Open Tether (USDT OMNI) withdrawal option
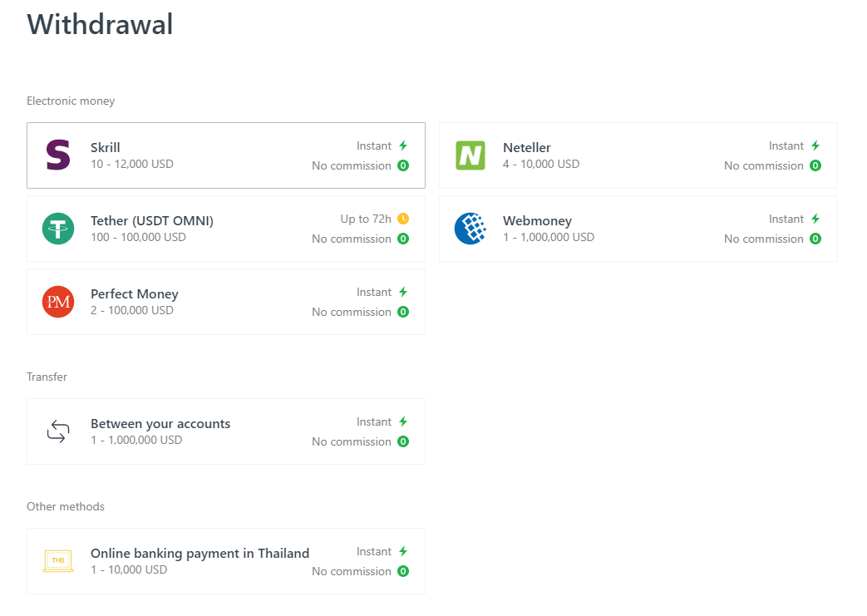The height and width of the screenshot is (616, 867). (225, 229)
